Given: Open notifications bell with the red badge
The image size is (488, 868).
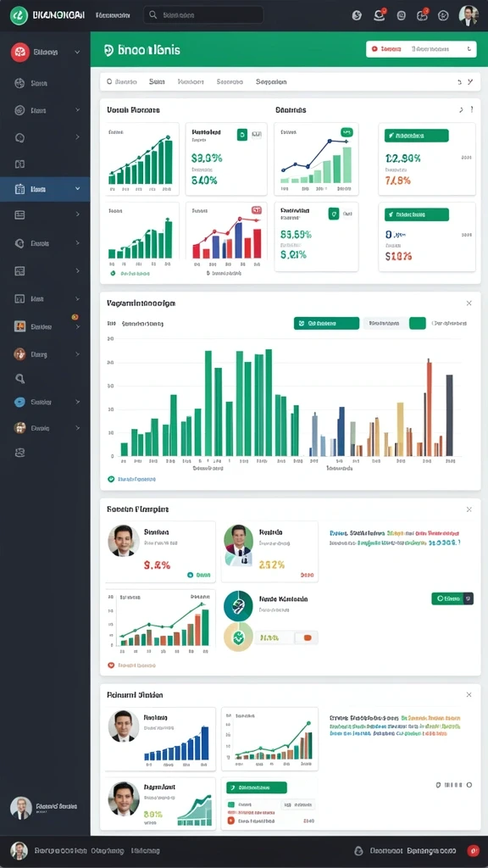Looking at the screenshot, I should (379, 15).
